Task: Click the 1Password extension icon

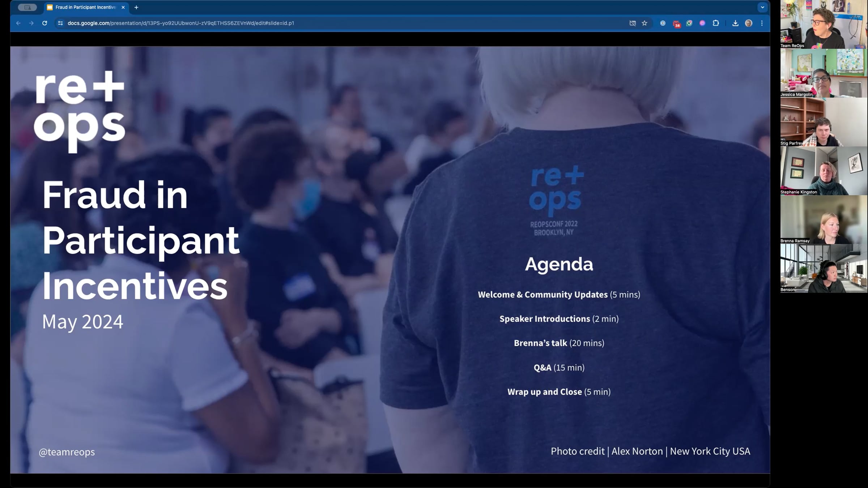Action: pos(663,23)
